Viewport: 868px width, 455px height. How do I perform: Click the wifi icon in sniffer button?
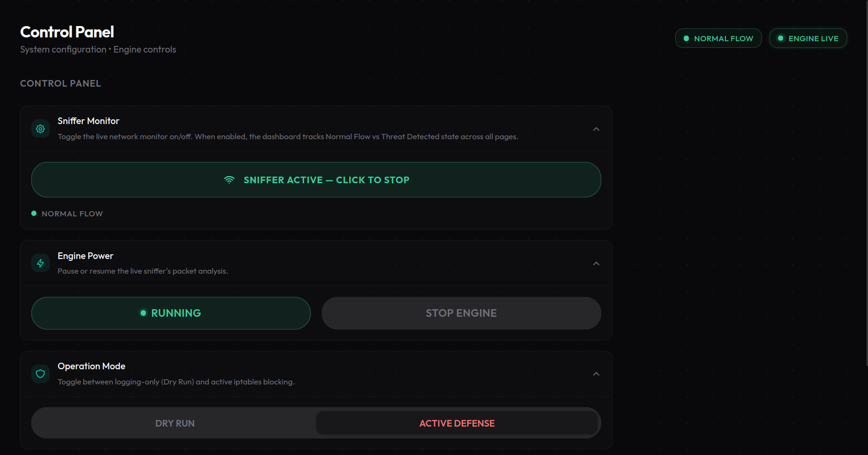pyautogui.click(x=229, y=180)
